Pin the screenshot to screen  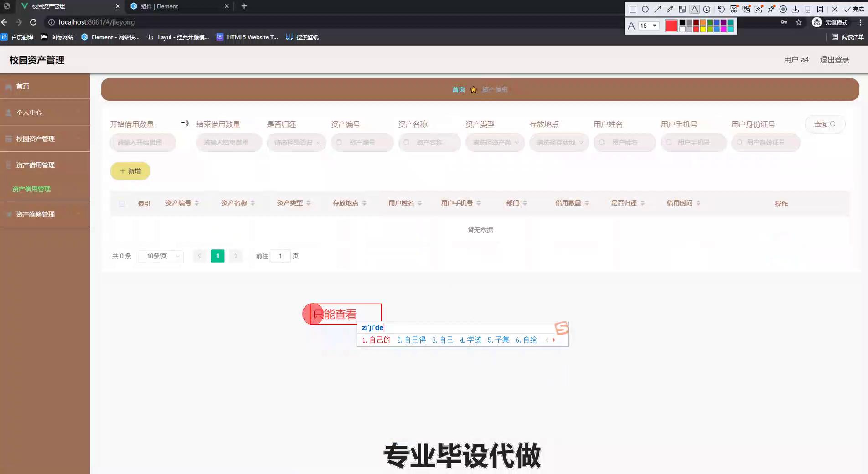click(771, 9)
